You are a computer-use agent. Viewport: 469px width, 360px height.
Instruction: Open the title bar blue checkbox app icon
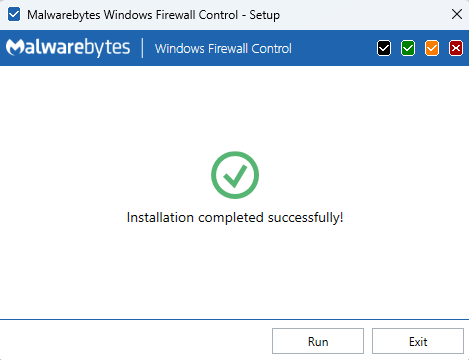coord(14,15)
